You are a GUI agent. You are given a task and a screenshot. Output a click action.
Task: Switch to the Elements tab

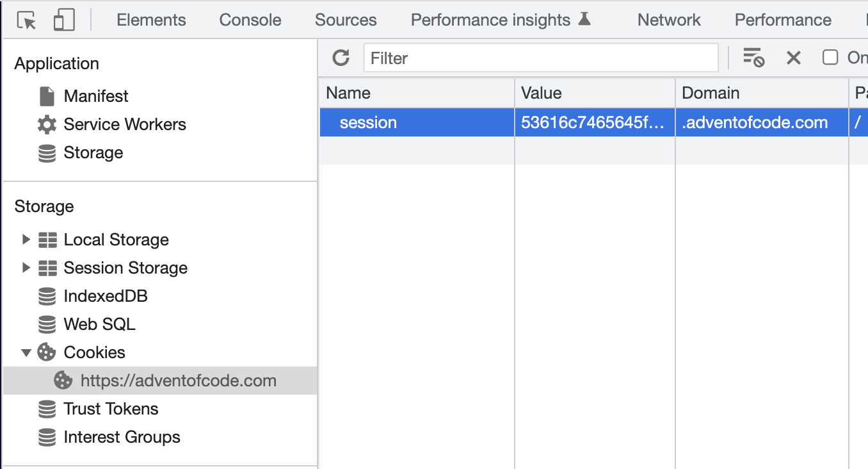click(151, 20)
